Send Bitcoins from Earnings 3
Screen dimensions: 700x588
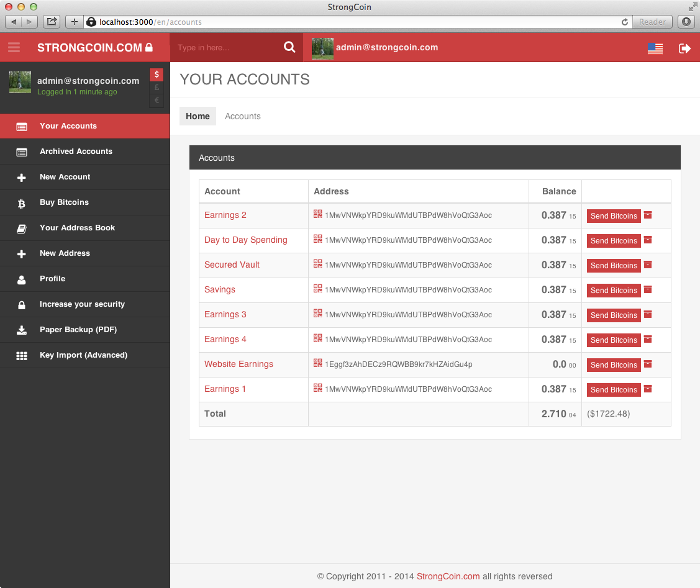point(614,315)
